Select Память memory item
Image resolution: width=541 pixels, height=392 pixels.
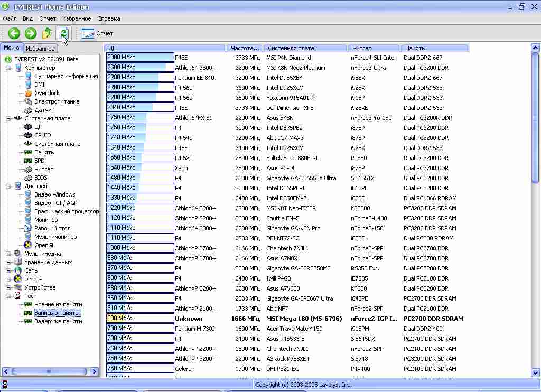[x=44, y=152]
